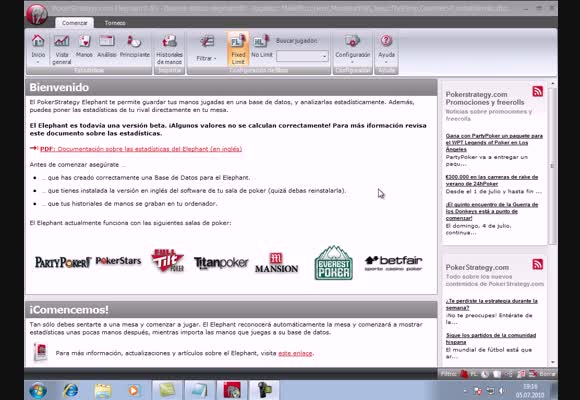The height and width of the screenshot is (400, 580).
Task: Open the Manos hands view
Action: pos(84,47)
